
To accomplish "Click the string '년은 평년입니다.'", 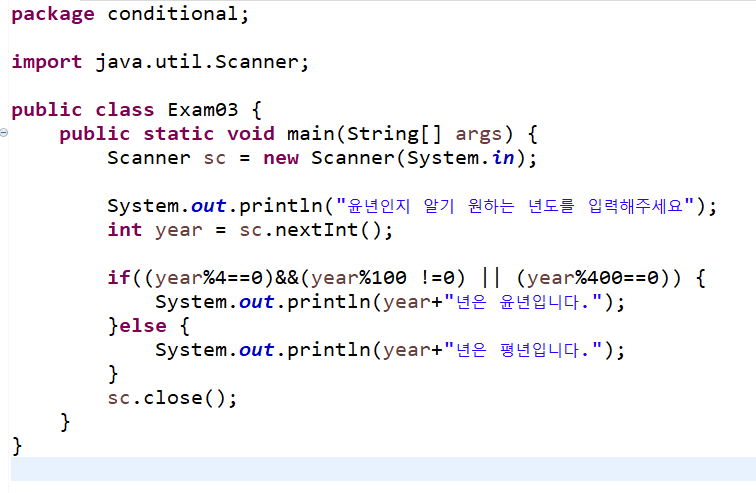I will point(523,350).
